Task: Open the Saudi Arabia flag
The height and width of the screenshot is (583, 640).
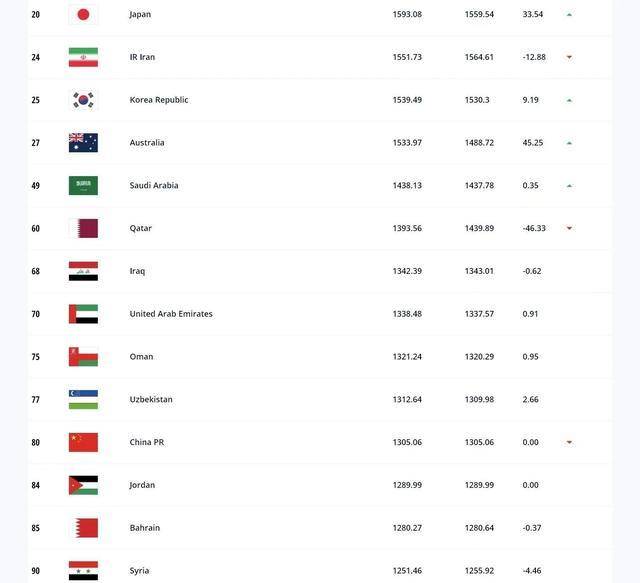Action: pyautogui.click(x=83, y=186)
